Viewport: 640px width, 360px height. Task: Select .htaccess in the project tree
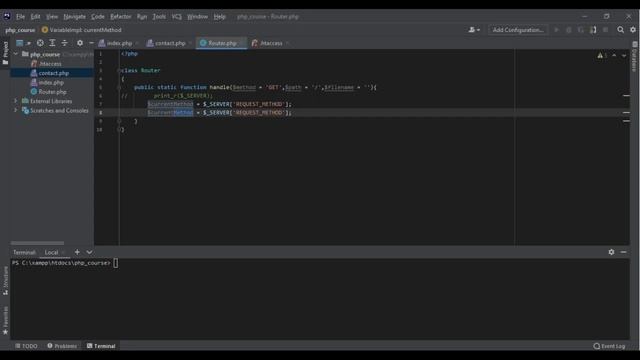[x=50, y=64]
